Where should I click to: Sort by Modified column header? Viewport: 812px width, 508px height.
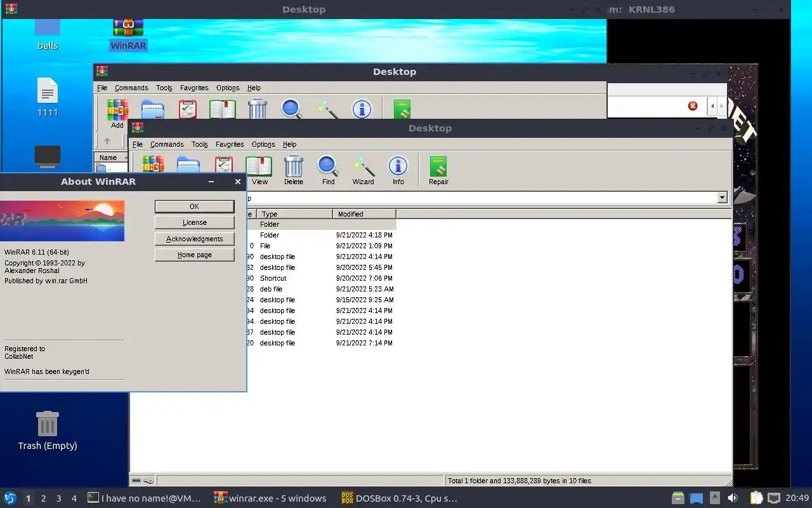coord(364,214)
